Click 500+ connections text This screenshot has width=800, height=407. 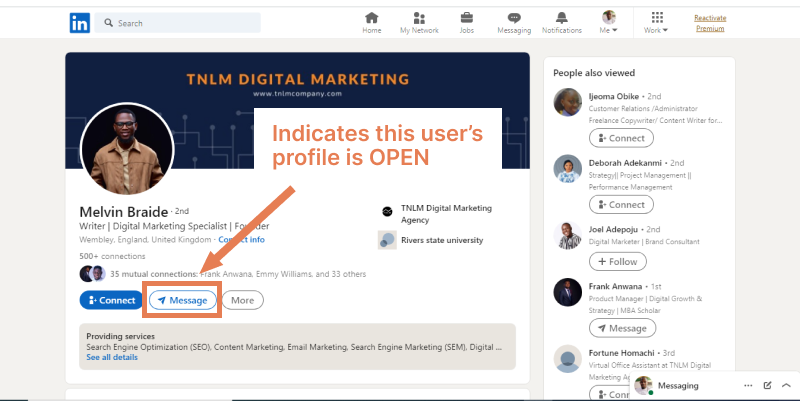coord(112,256)
